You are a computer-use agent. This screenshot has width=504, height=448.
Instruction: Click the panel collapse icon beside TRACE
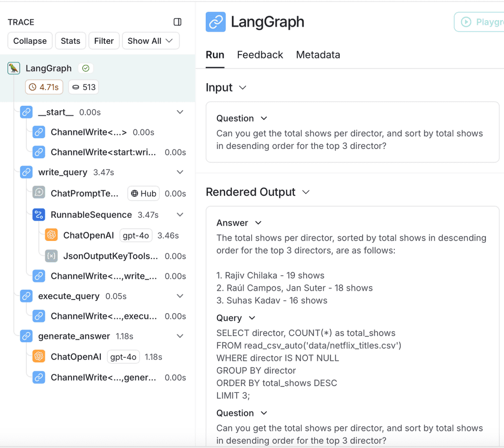[178, 22]
